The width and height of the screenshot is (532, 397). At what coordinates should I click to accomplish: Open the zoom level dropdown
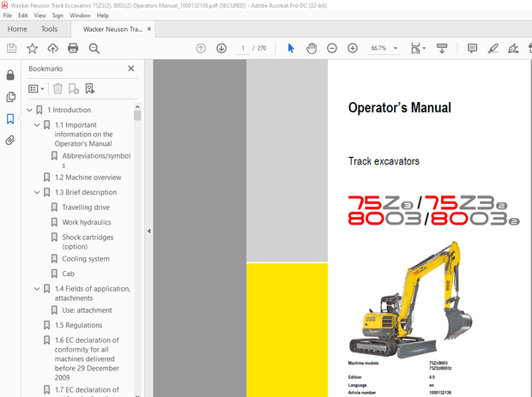pos(396,49)
